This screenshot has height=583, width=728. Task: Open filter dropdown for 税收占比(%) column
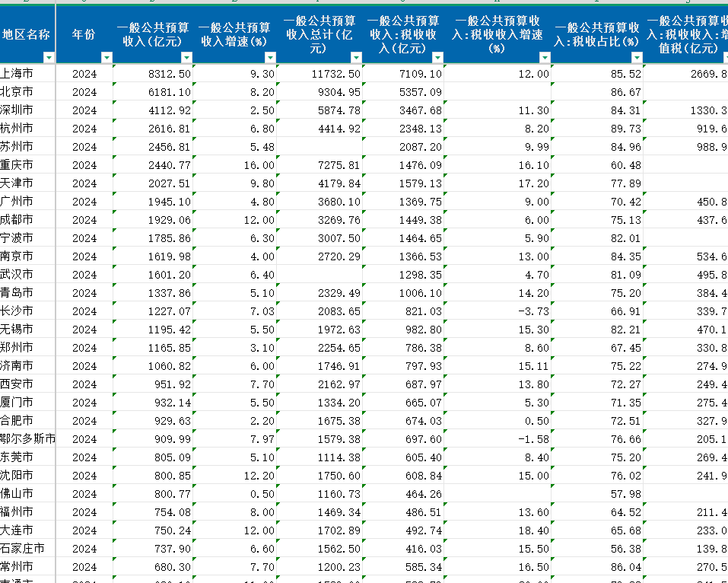pos(637,58)
